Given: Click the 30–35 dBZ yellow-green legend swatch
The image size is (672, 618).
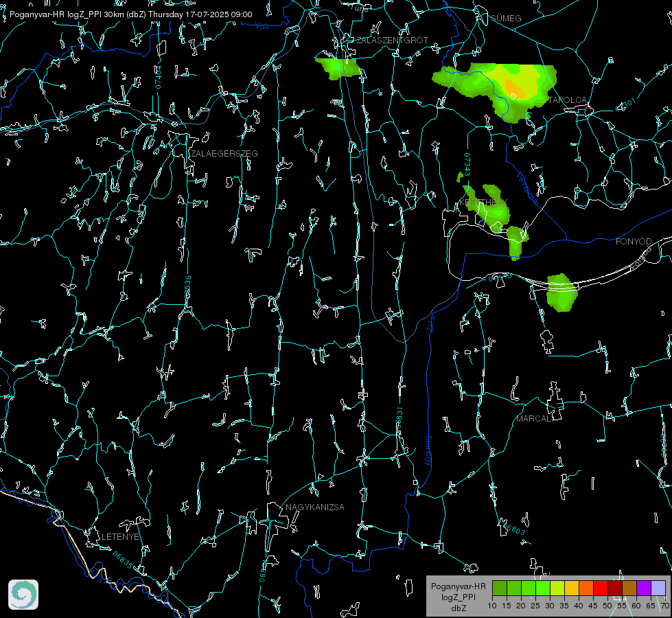Looking at the screenshot, I should [557, 588].
